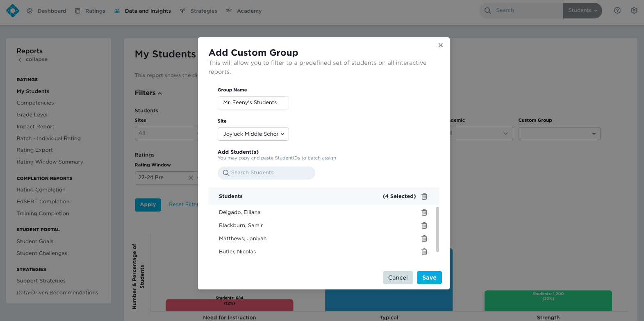Remove Butler, Nicolas from student list
This screenshot has height=321, width=644.
coord(424,252)
